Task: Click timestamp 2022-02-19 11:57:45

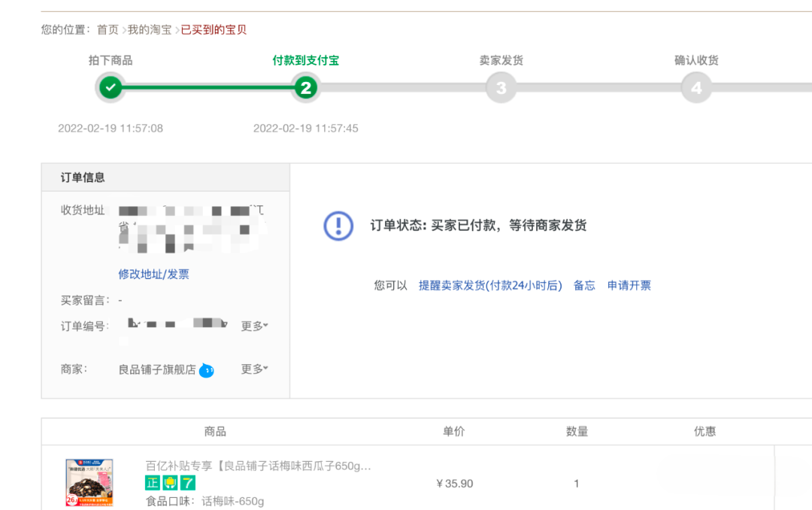Action: click(305, 128)
